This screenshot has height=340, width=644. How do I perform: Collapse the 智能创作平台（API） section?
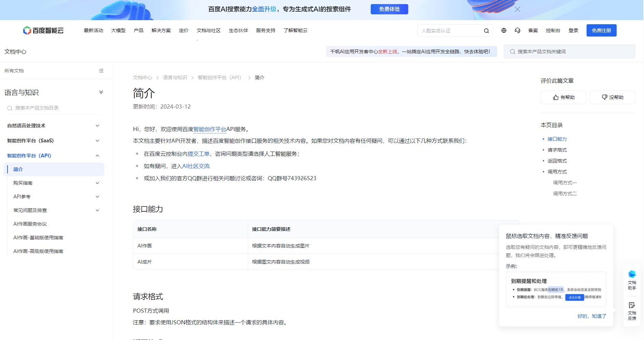point(54,156)
